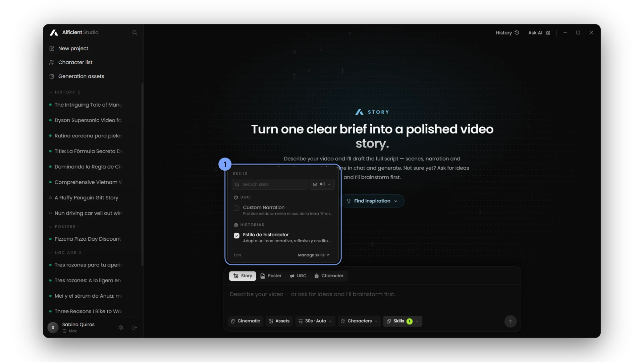644x362 pixels.
Task: Enable the Custom Narration skill checkbox
Action: coord(236,208)
